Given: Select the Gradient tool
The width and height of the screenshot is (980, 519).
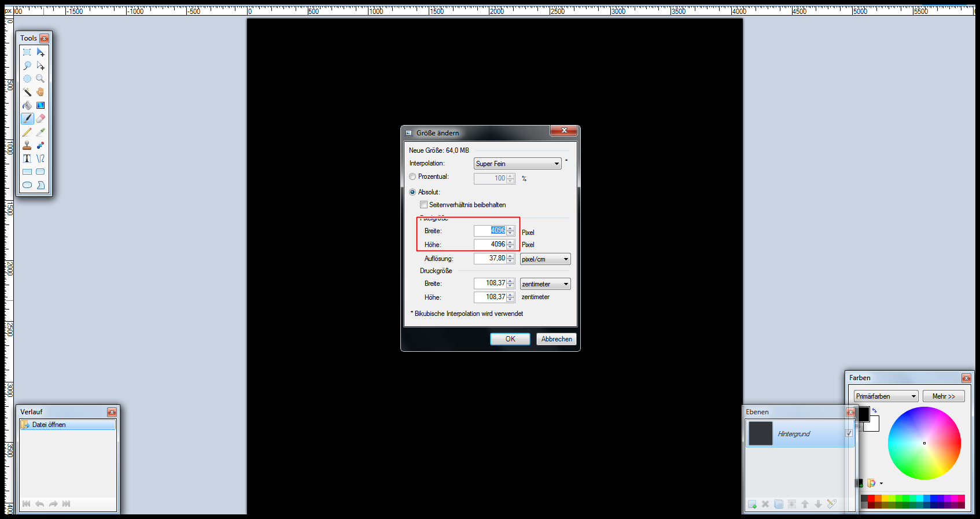Looking at the screenshot, I should 40,105.
